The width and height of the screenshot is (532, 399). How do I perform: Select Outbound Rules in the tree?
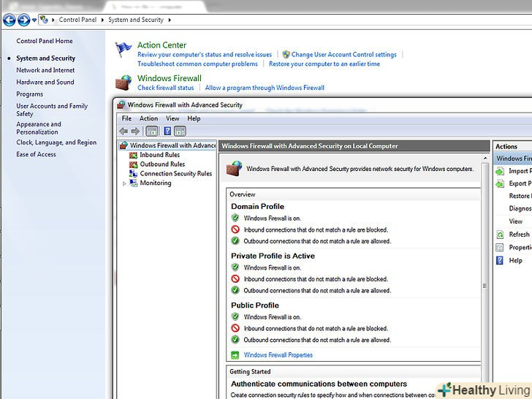click(162, 164)
